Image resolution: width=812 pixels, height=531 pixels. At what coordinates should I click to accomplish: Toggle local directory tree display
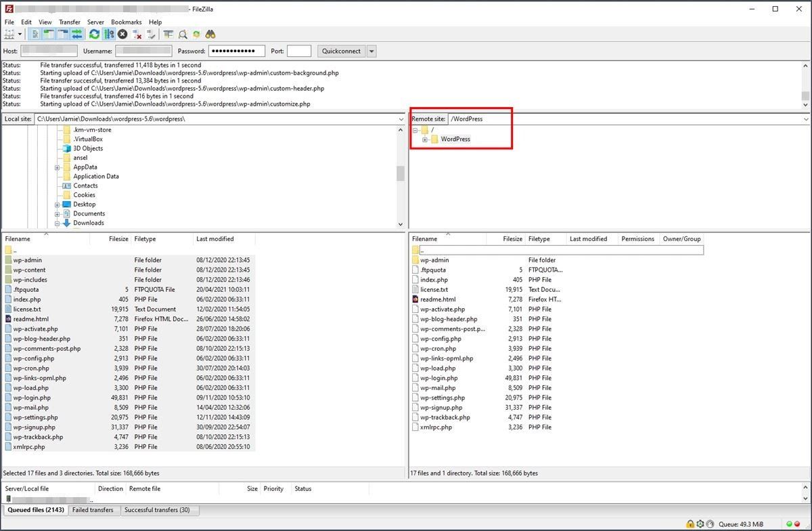[x=49, y=34]
